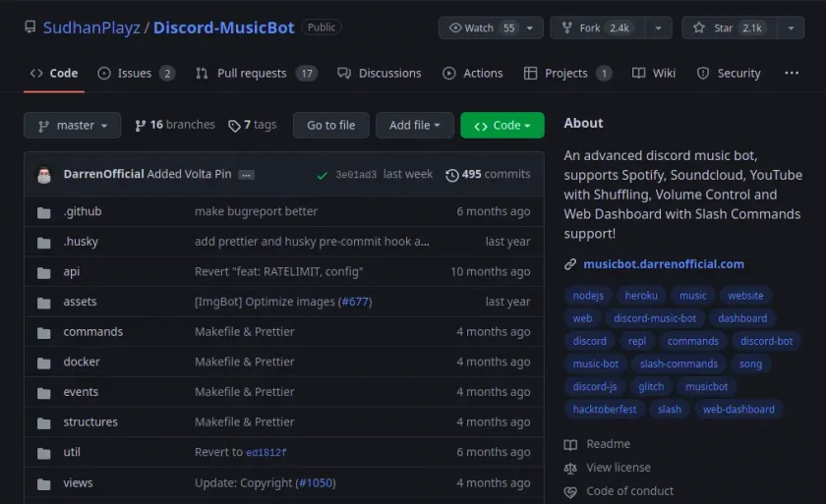Screen dimensions: 826x504
Task: Open the Code of conduct link
Action: click(619, 491)
